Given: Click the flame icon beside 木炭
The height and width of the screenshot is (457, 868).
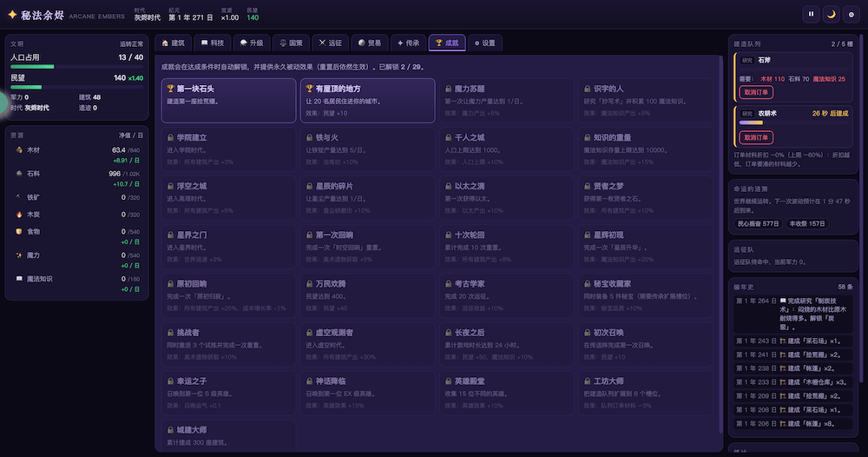Looking at the screenshot, I should [19, 215].
